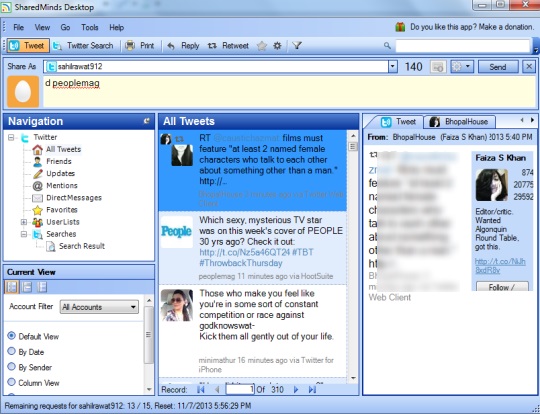Collapse the Twitter tree node
The height and width of the screenshot is (414, 540).
coord(11,137)
